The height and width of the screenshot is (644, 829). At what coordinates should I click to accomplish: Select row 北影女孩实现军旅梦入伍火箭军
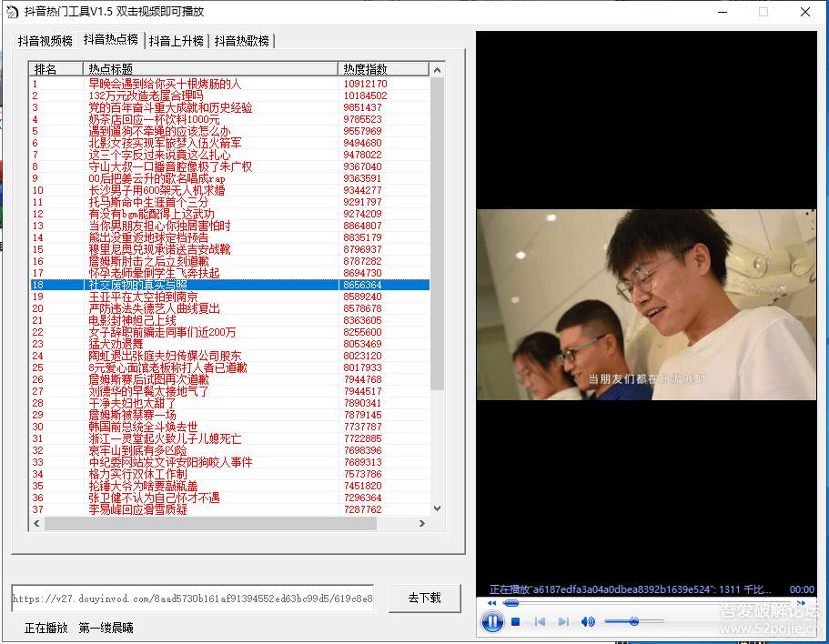tap(229, 143)
